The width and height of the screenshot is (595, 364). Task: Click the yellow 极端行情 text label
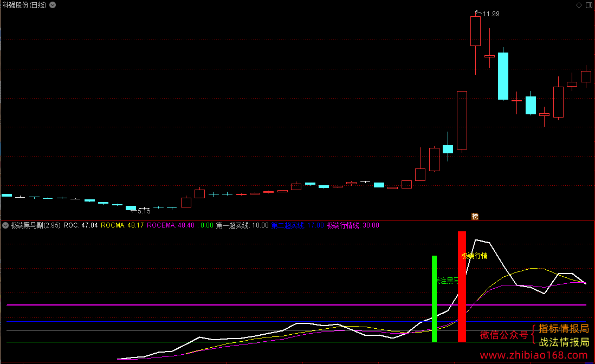[474, 256]
